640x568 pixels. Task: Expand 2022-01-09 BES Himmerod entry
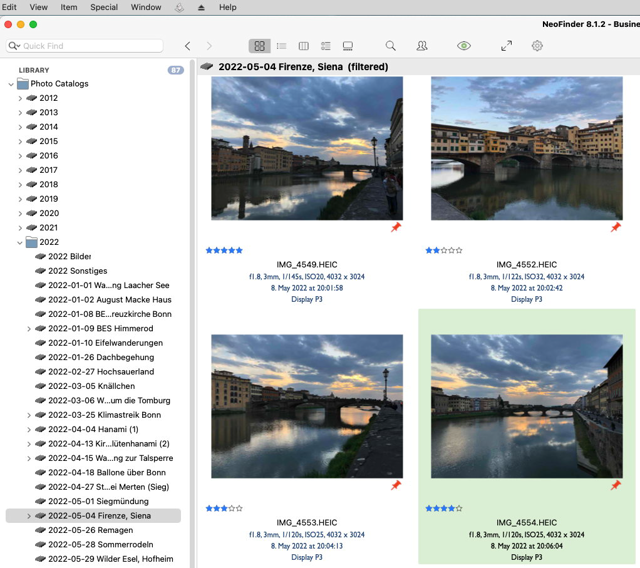pos(29,329)
